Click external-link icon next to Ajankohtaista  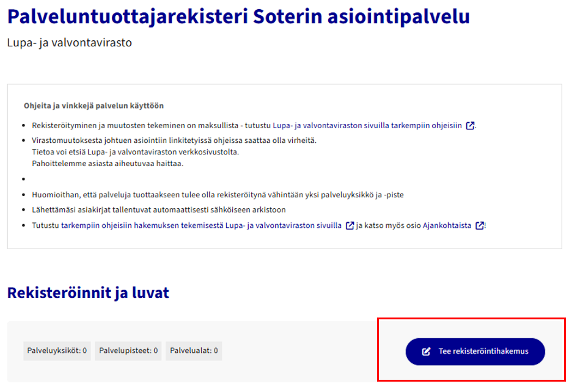(480, 225)
